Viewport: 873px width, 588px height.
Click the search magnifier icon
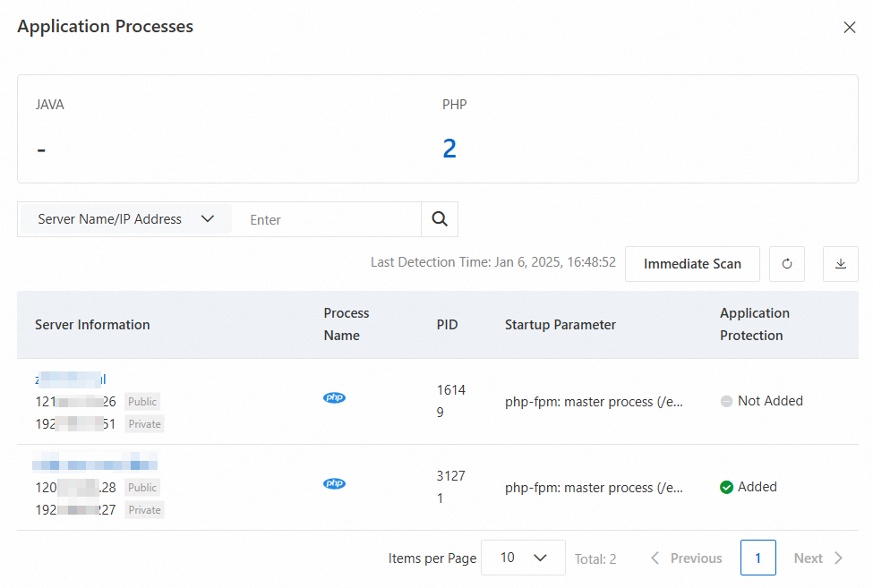pyautogui.click(x=440, y=219)
